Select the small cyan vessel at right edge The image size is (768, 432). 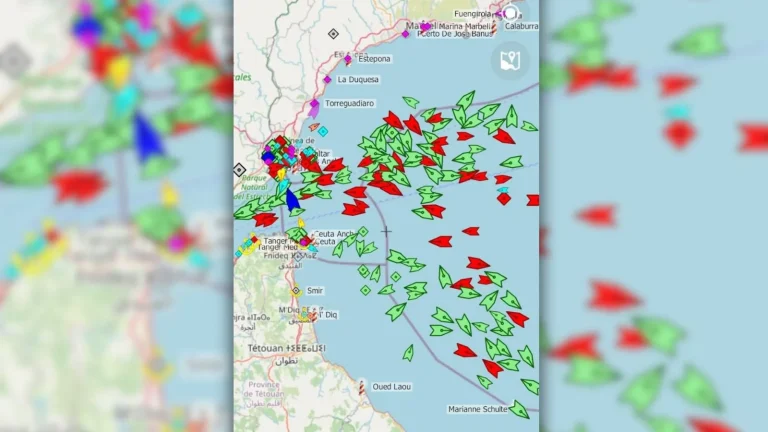[502, 189]
